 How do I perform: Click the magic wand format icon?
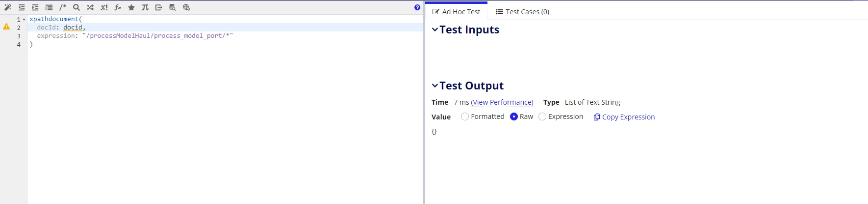click(x=8, y=7)
